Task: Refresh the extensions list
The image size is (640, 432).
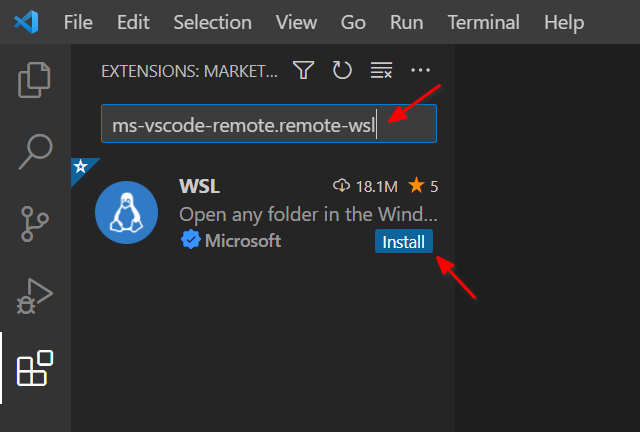Action: click(x=342, y=70)
